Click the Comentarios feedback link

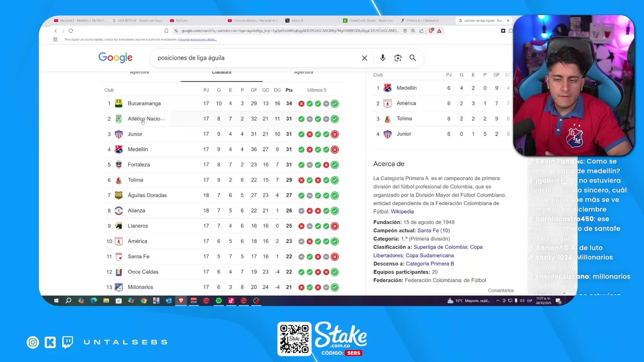[501, 291]
